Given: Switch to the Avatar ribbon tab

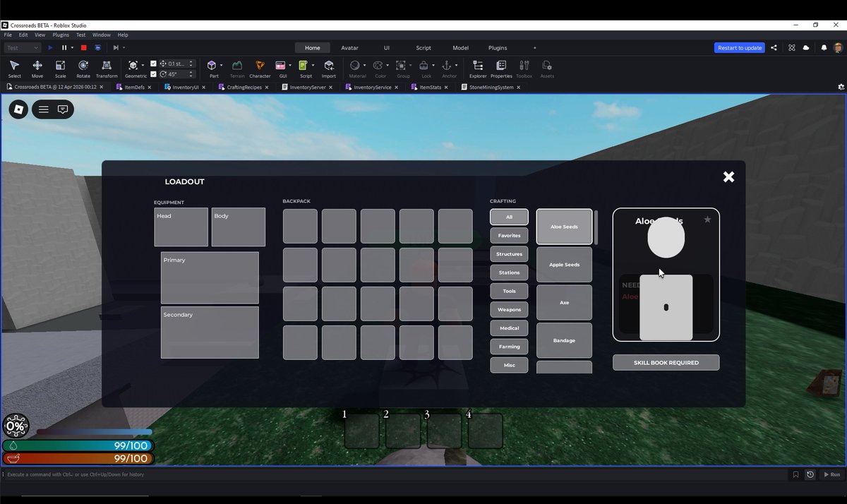Looking at the screenshot, I should point(349,48).
